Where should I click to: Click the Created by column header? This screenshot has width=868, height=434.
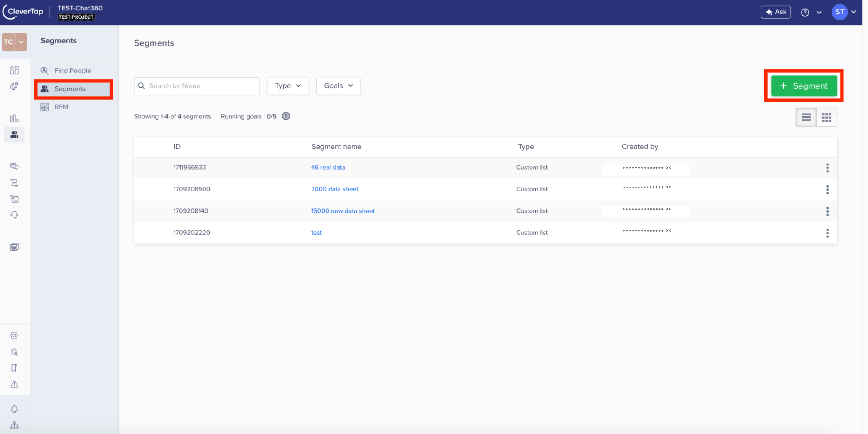click(640, 147)
